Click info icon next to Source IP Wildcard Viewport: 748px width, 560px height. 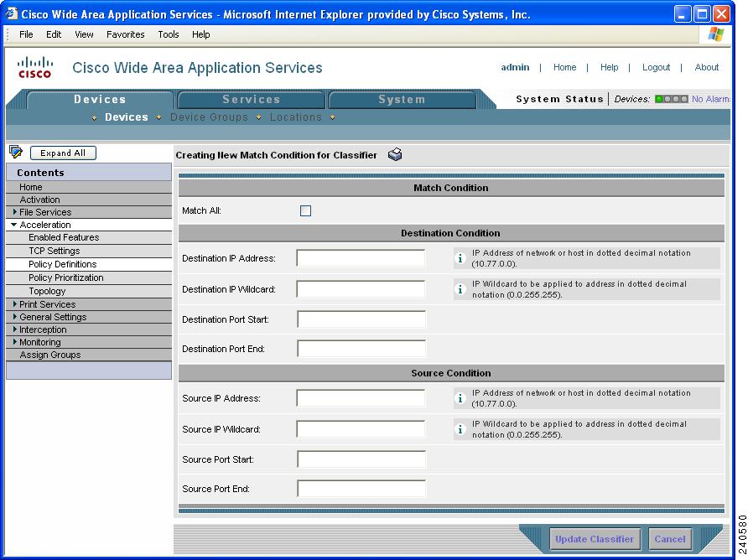pyautogui.click(x=460, y=429)
